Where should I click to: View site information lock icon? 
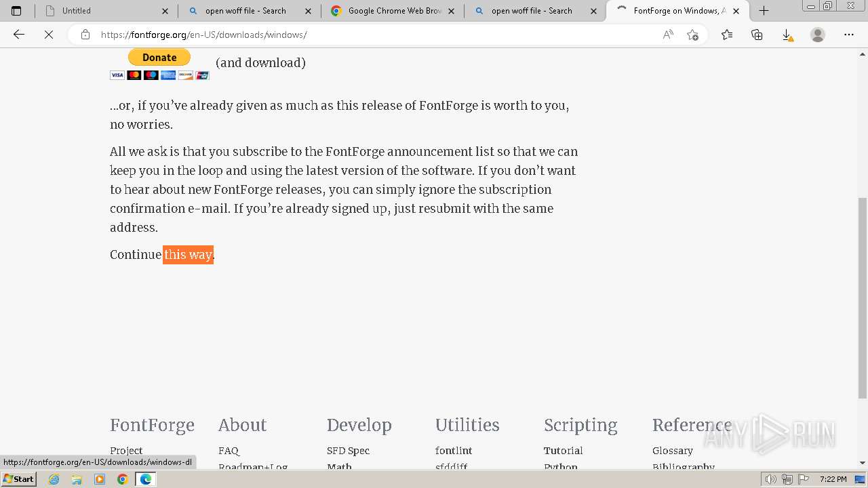tap(85, 35)
